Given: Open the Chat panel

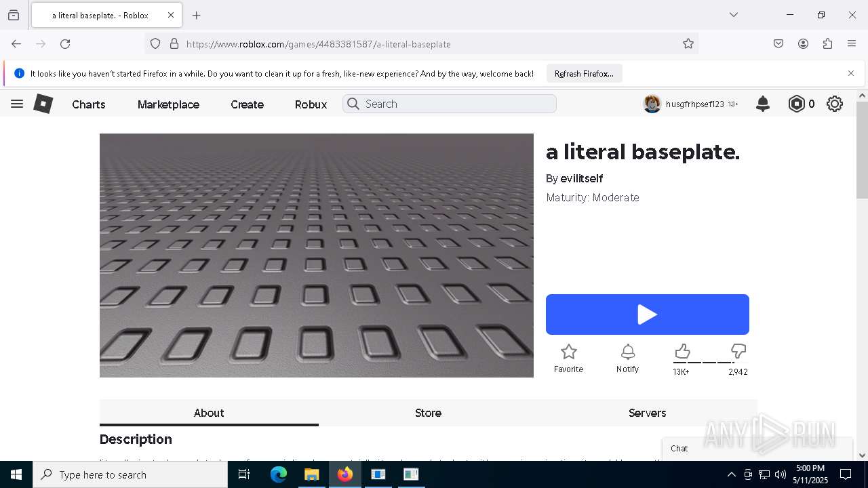Looking at the screenshot, I should (757, 448).
